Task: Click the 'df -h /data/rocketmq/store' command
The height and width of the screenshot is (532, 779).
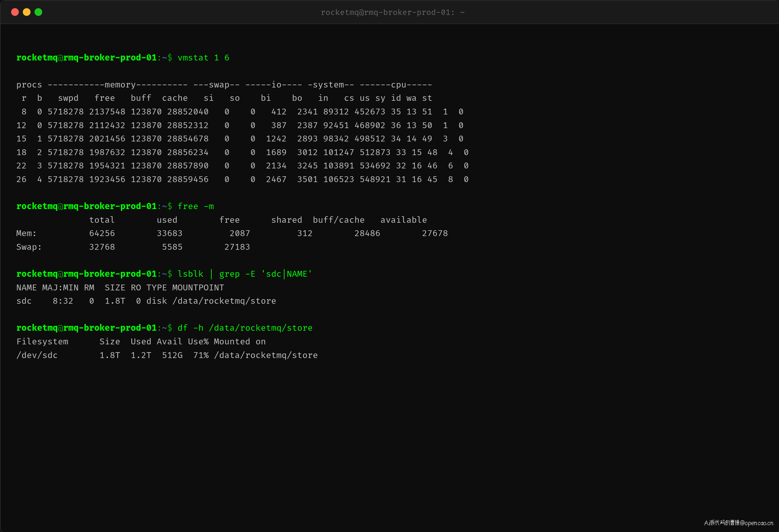Action: (245, 328)
